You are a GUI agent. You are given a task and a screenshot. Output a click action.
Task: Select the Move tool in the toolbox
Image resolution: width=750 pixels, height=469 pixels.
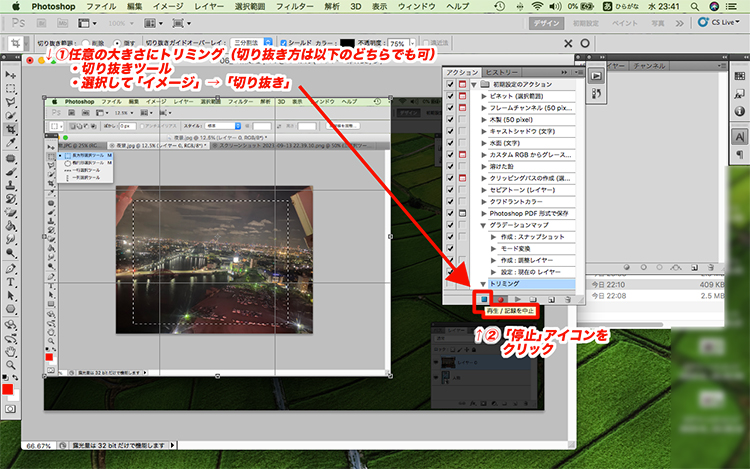click(11, 75)
